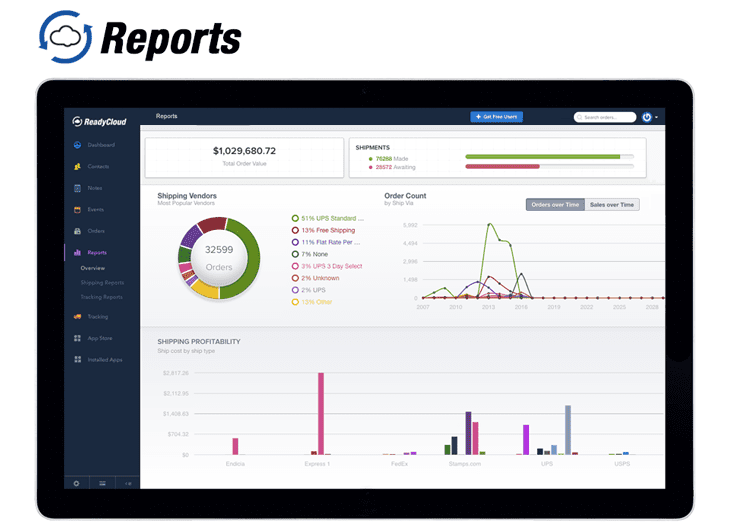Click the tall pink Express 1 bar

click(321, 413)
